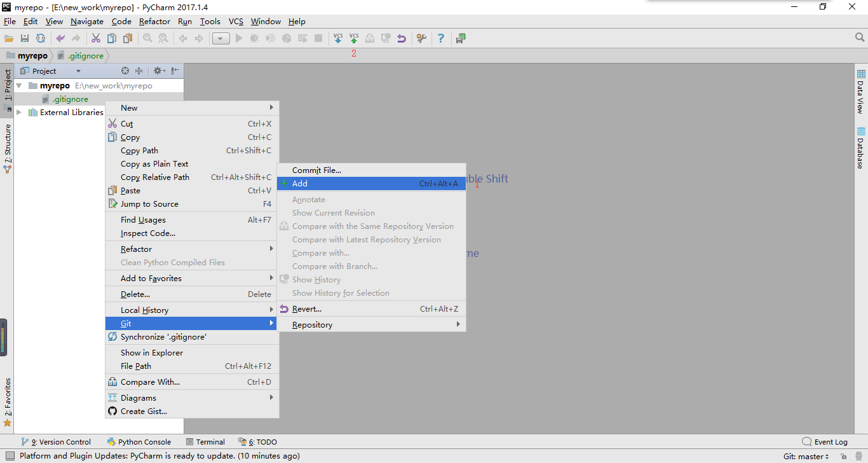Viewport: 868px width, 463px height.
Task: Toggle the Database side panel
Action: pyautogui.click(x=861, y=148)
